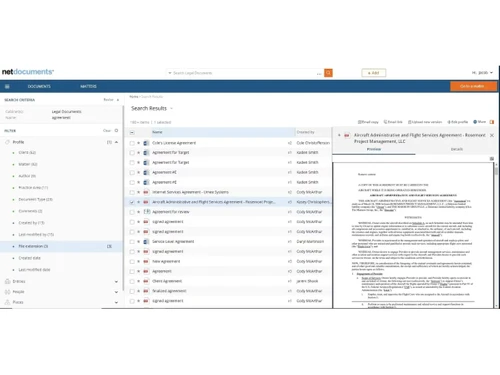Select the File extension filter

tap(61, 246)
